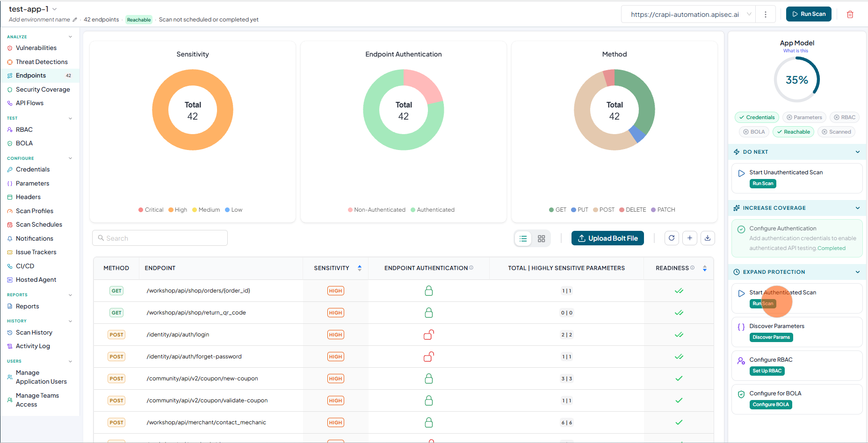Viewport: 868px width, 443px height.
Task: Click lock icon for /identity/api/auth/login row
Action: click(428, 335)
